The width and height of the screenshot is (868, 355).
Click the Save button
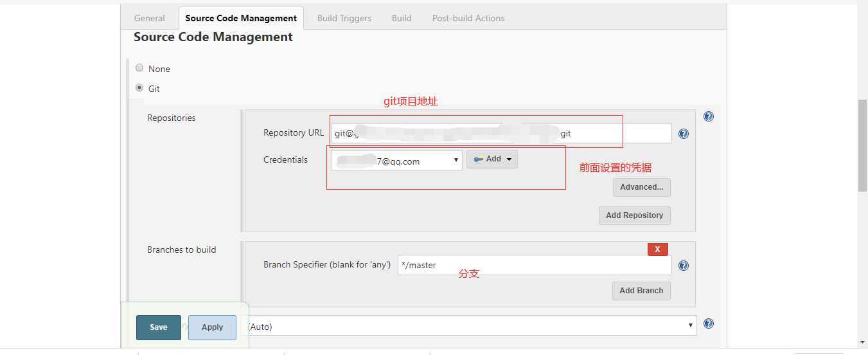pos(159,327)
